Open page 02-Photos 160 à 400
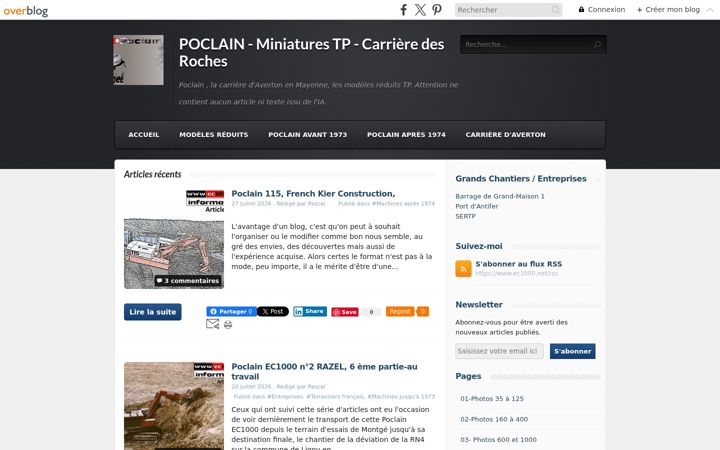Image resolution: width=720 pixels, height=450 pixels. (494, 419)
